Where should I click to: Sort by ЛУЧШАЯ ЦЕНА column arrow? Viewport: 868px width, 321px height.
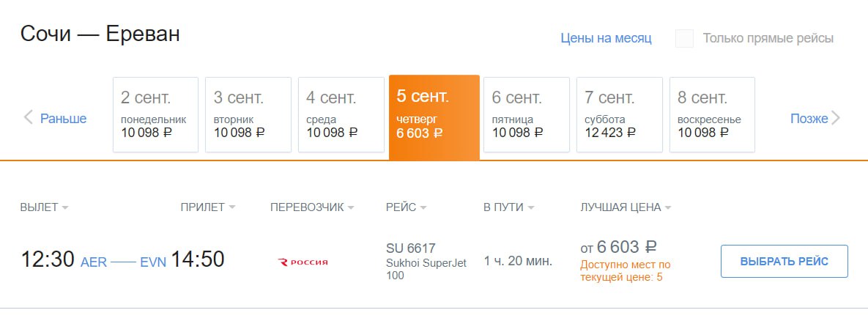click(x=668, y=208)
